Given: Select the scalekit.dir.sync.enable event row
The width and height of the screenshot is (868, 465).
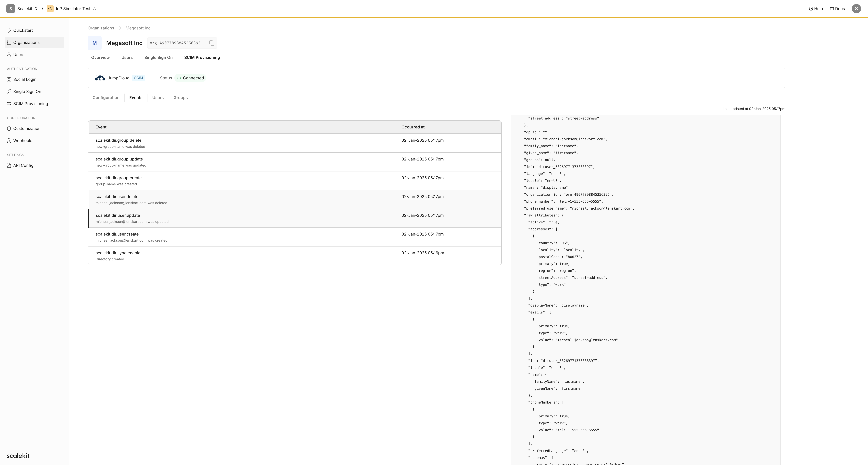Looking at the screenshot, I should 295,256.
